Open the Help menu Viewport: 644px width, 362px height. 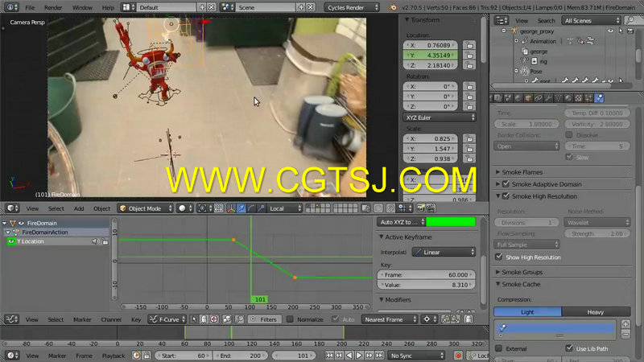108,7
